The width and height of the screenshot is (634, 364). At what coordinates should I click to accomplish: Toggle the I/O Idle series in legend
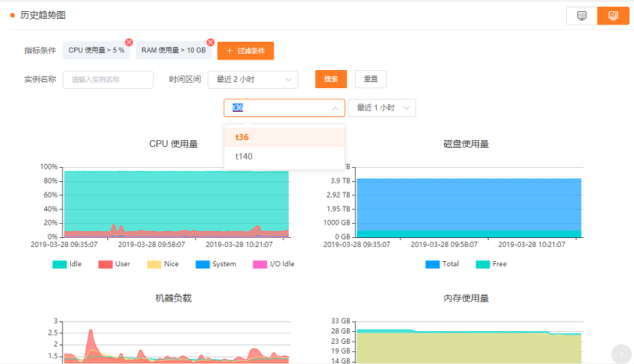(274, 264)
